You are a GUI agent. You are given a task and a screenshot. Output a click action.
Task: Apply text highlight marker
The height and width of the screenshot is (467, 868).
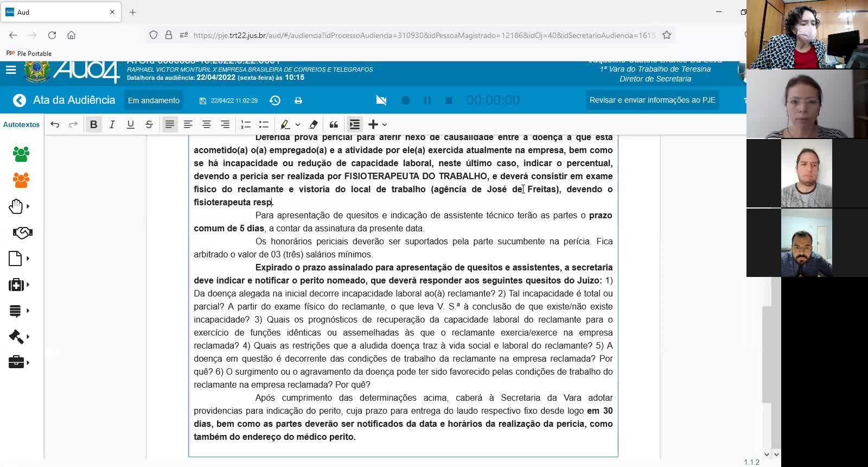pos(285,124)
